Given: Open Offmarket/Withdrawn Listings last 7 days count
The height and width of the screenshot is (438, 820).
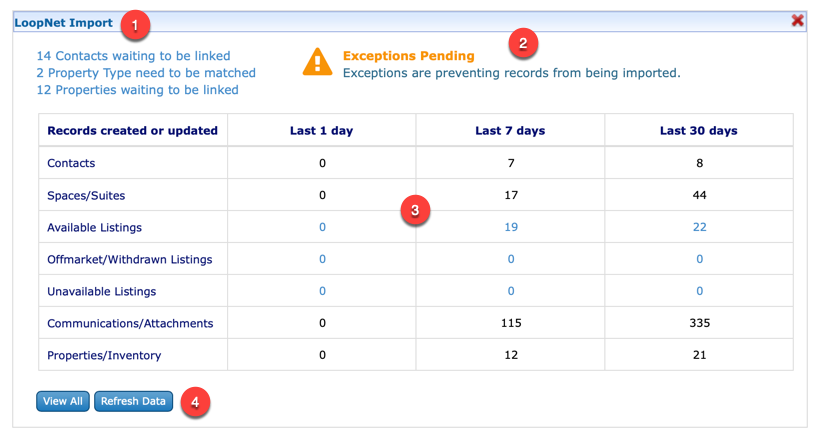Looking at the screenshot, I should click(x=511, y=259).
